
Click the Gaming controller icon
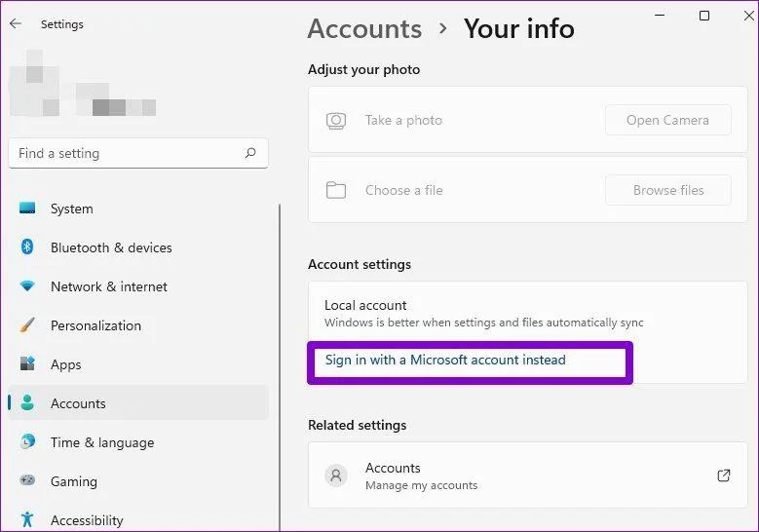(x=27, y=480)
